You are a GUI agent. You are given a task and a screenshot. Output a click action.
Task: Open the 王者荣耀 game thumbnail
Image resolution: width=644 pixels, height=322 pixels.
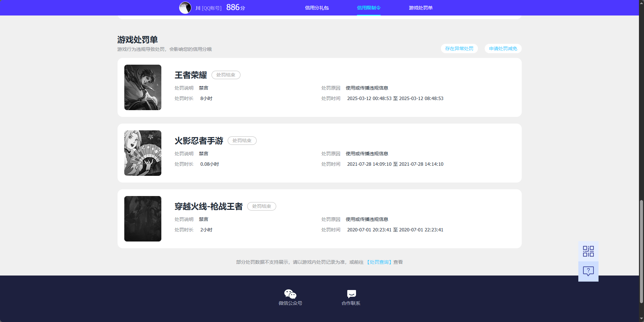coord(142,87)
